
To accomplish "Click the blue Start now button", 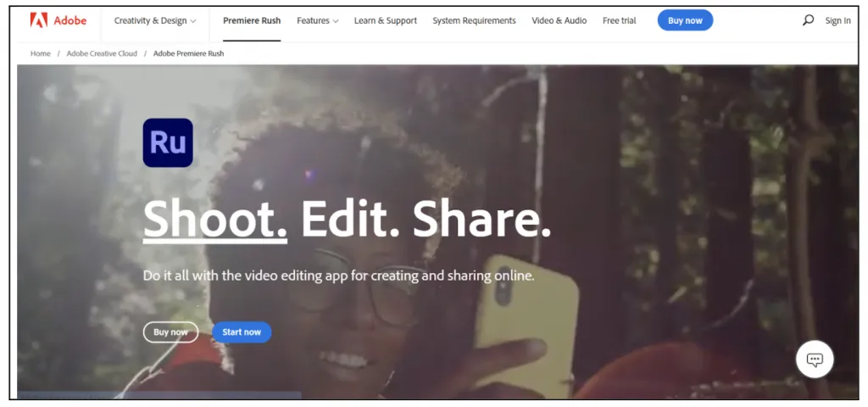I will pyautogui.click(x=242, y=332).
